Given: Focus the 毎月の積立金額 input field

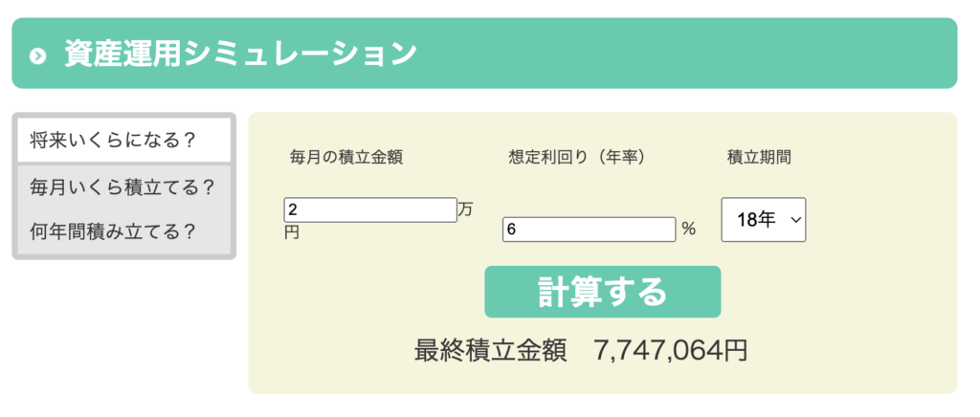Looking at the screenshot, I should 370,209.
